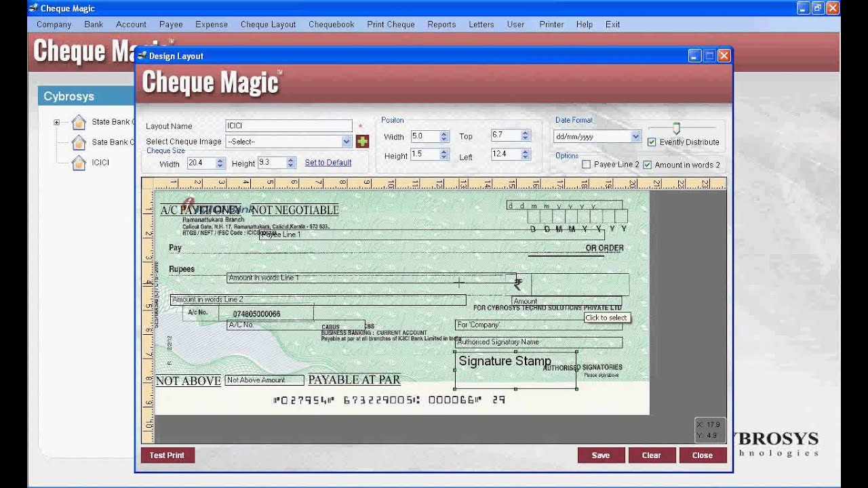Open the Letters menu
868x488 pixels.
481,24
